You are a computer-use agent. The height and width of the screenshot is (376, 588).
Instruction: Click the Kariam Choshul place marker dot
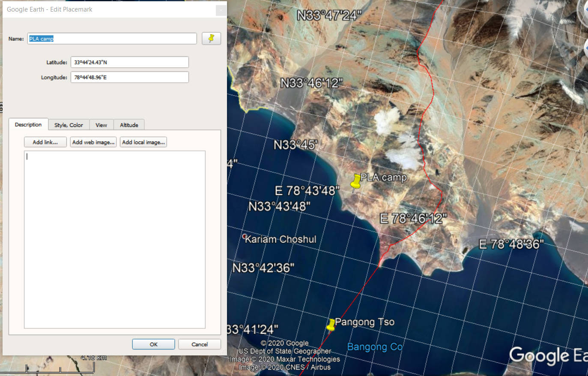(244, 236)
